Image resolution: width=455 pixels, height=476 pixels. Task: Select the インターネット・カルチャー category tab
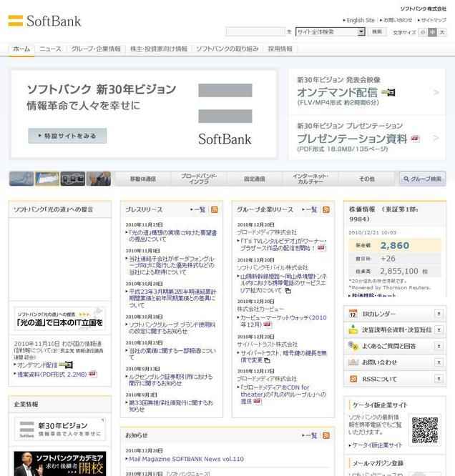(x=310, y=179)
